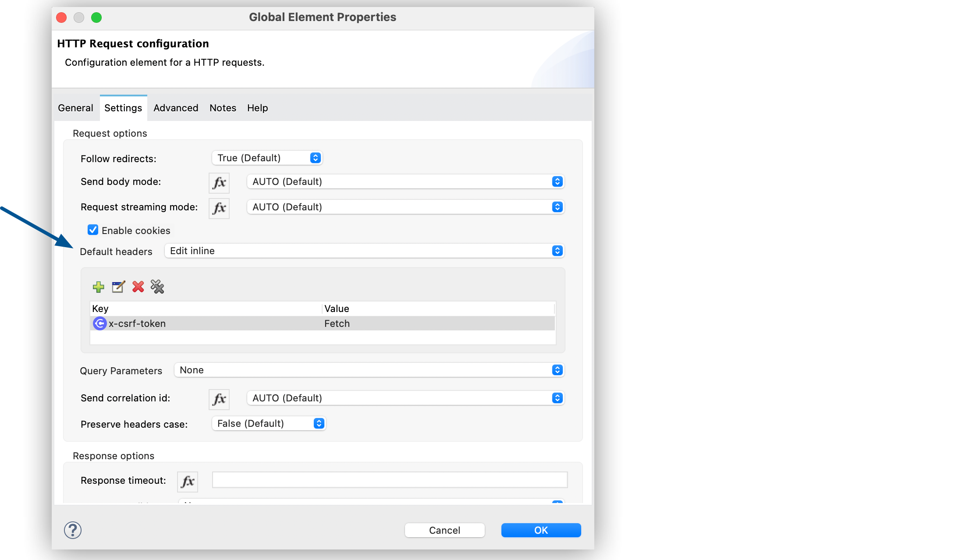Open expression editor for Response timeout
This screenshot has width=973, height=560.
(x=188, y=481)
